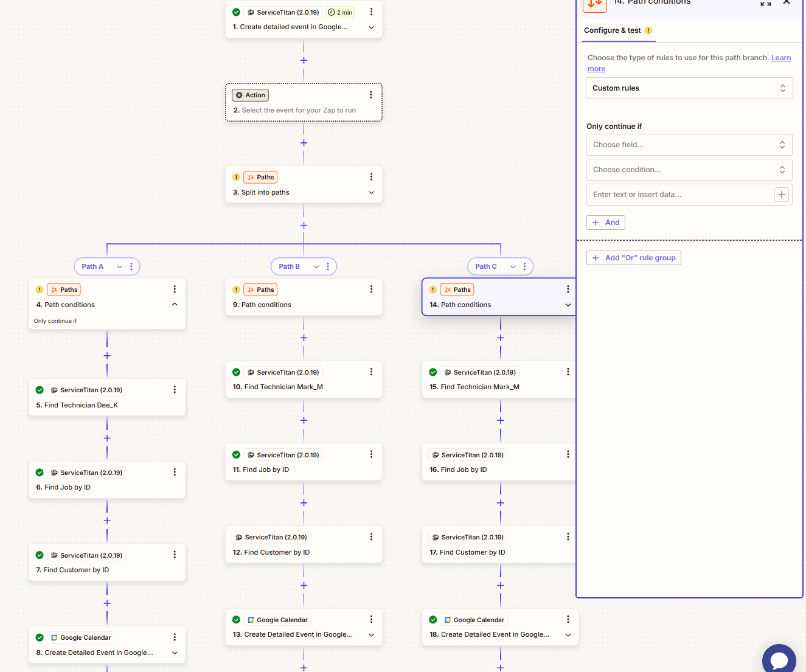Open three-dot menu on step 13 Google Calendar
This screenshot has height=672, width=806.
tap(371, 619)
